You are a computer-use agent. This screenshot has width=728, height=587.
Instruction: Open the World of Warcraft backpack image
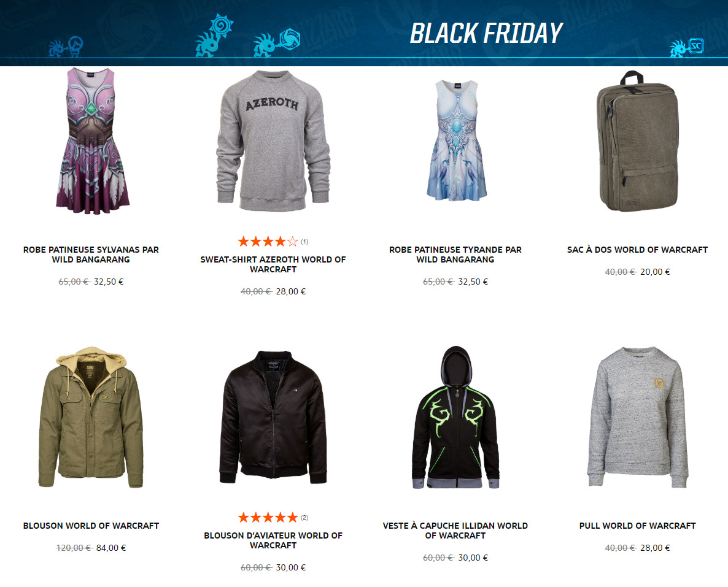click(x=637, y=141)
